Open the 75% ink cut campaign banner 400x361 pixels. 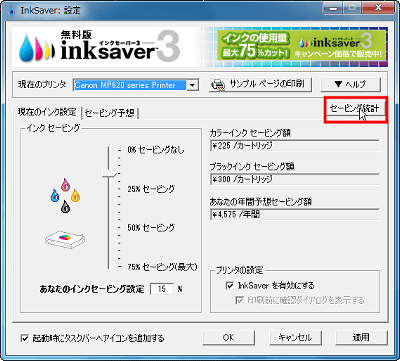point(302,46)
